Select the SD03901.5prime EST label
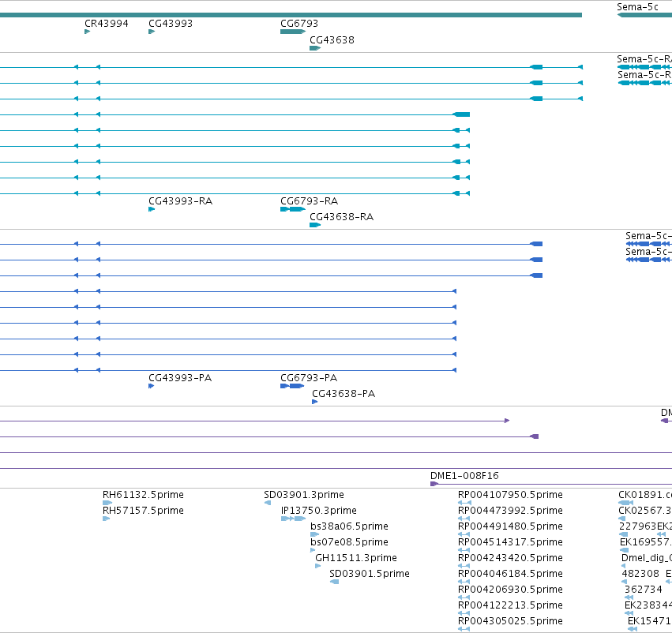The height and width of the screenshot is (633, 672). [370, 574]
